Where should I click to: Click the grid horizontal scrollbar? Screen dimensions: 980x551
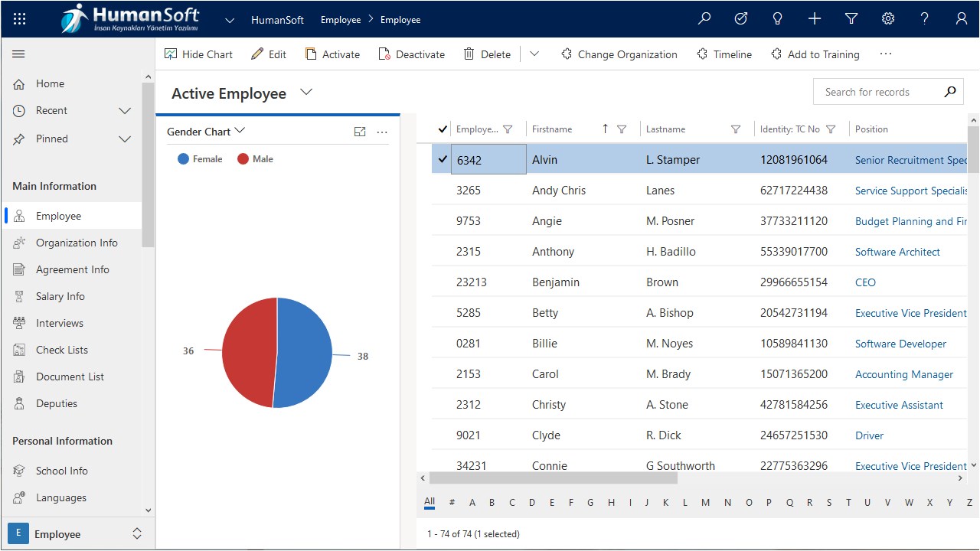[554, 478]
